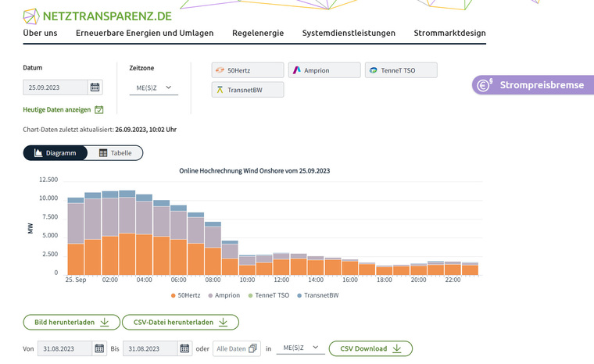Click the CSV Download button
The image size is (594, 364).
tap(370, 348)
